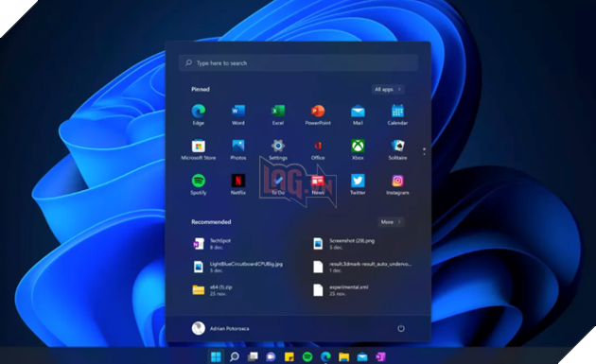Open Microsoft Store app
Screen dimensions: 596x364
coord(198,149)
